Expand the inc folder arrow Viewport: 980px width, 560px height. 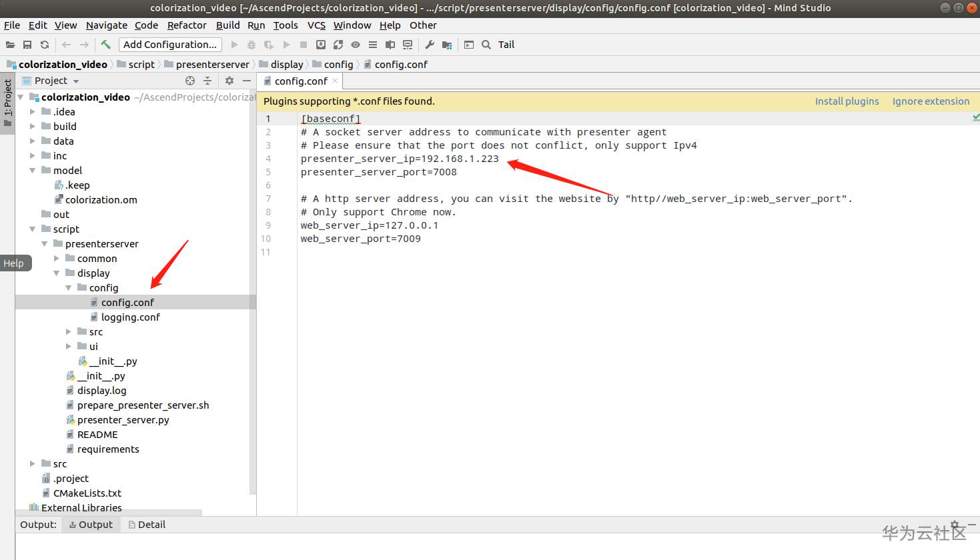(x=33, y=156)
